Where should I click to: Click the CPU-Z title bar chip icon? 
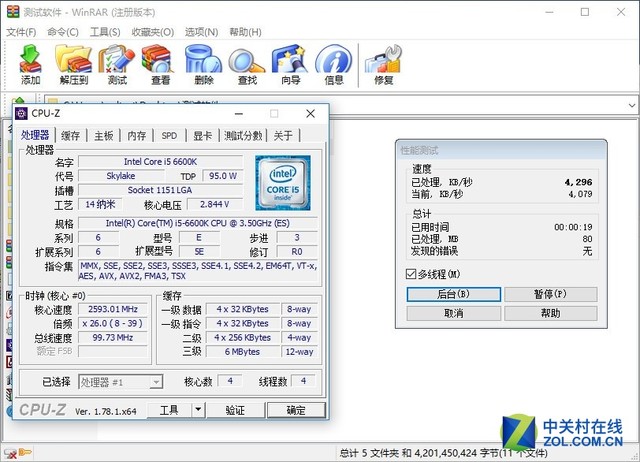pos(22,113)
